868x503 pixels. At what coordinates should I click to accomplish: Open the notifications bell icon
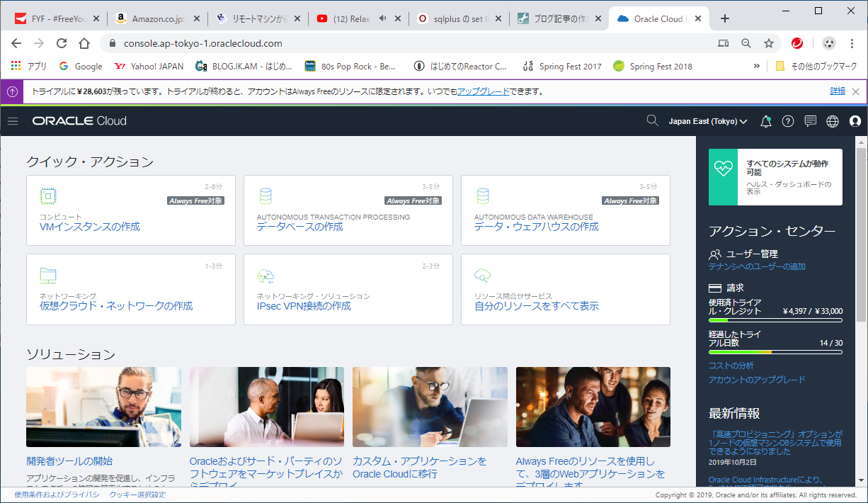click(x=765, y=121)
